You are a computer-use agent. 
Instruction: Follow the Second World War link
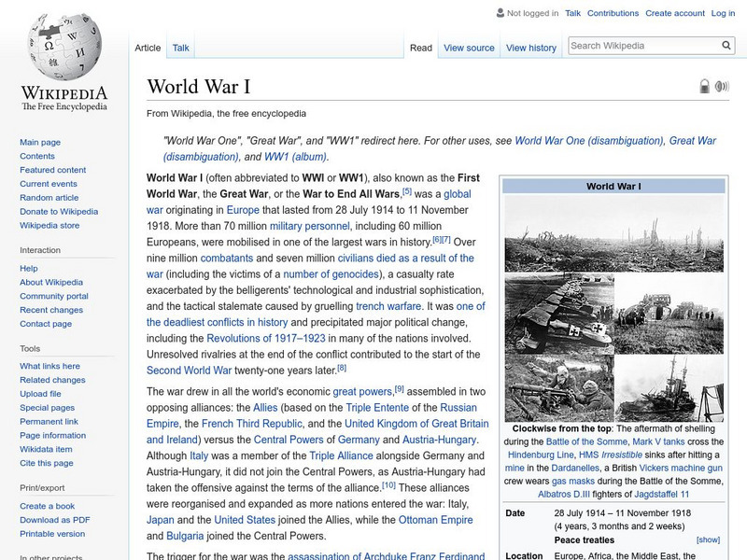coord(190,370)
